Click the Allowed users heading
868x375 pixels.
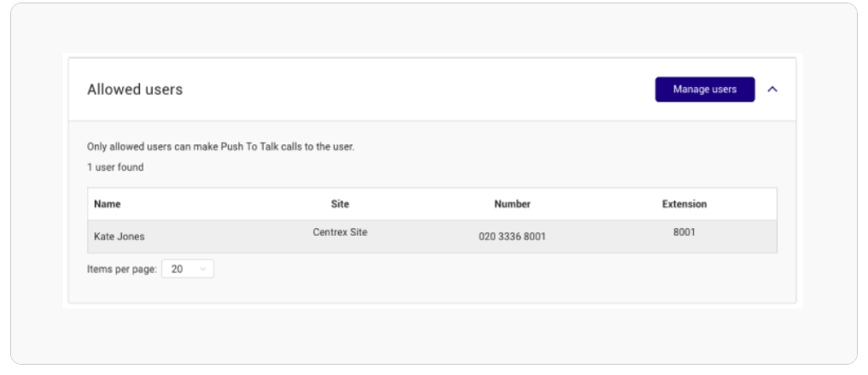click(135, 90)
